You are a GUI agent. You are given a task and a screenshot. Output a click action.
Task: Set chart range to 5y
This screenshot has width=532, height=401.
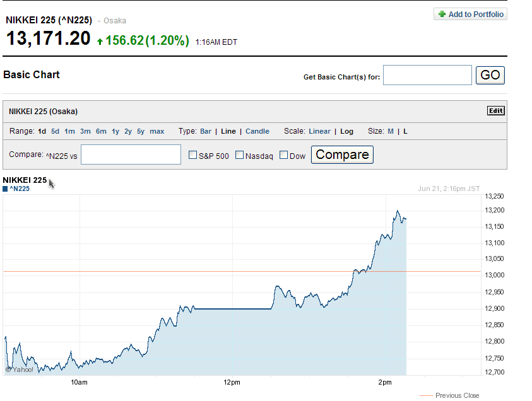point(141,131)
